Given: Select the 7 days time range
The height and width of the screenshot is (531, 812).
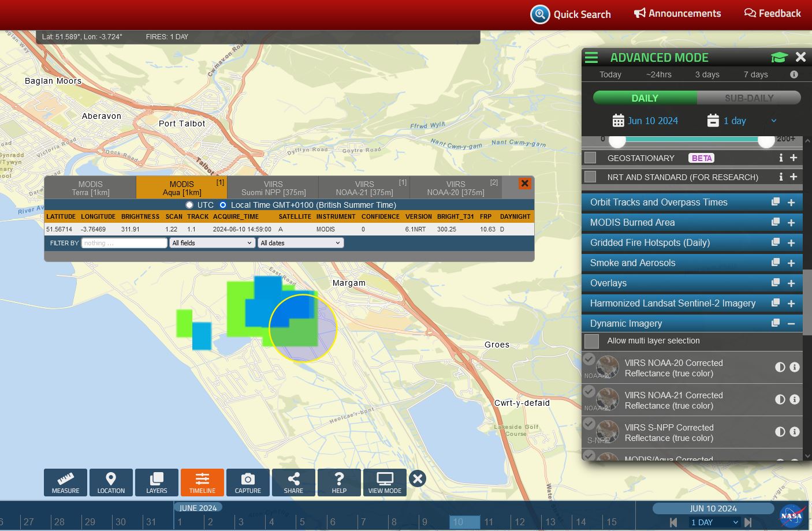Looking at the screenshot, I should point(756,74).
